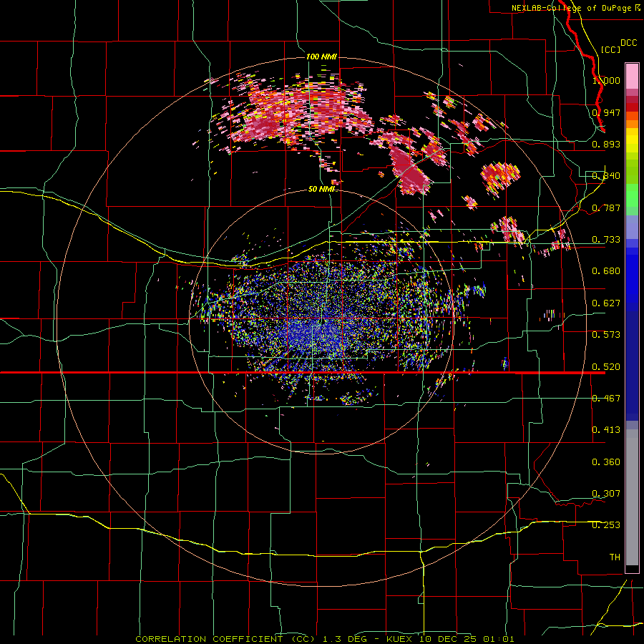Pick the red color bar segment

coord(632,107)
